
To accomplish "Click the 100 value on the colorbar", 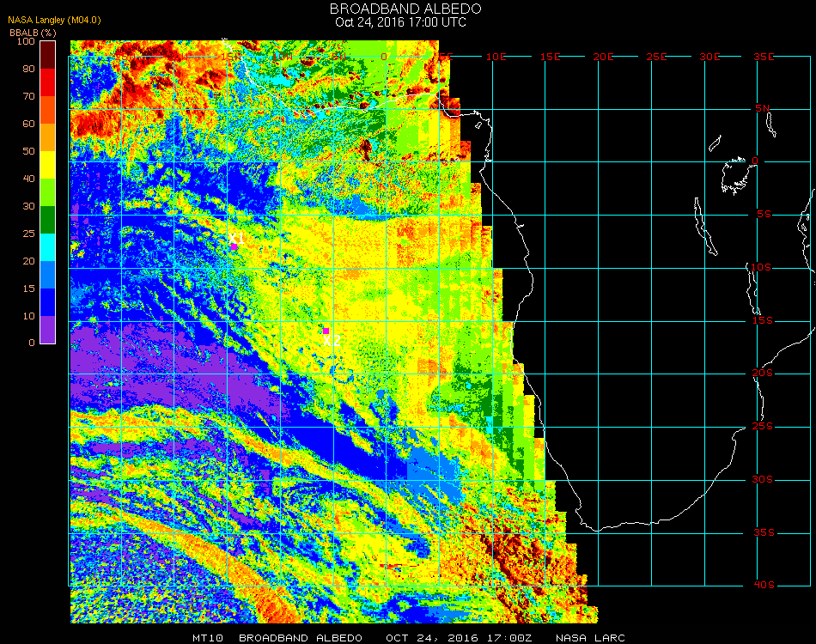I will click(x=26, y=41).
